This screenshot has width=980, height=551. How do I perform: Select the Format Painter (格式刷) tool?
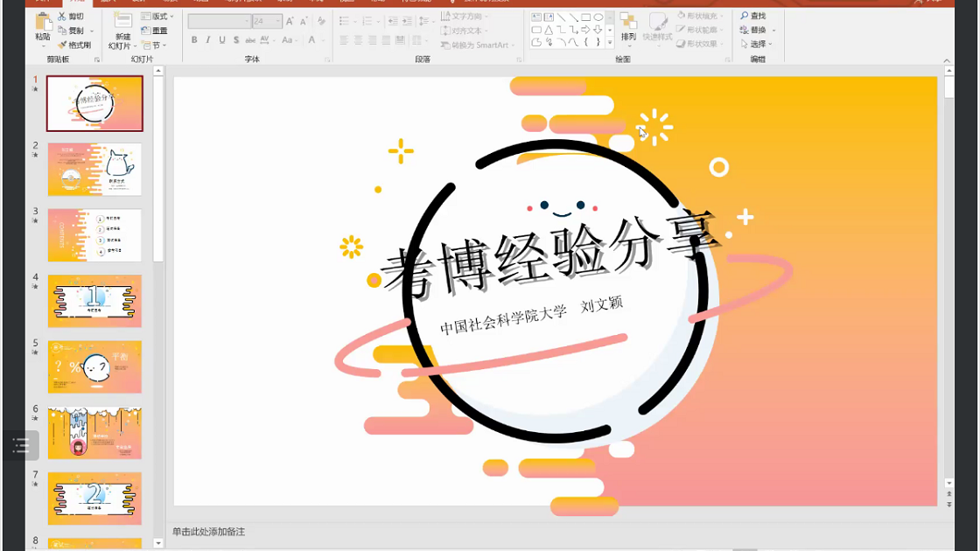coord(75,45)
